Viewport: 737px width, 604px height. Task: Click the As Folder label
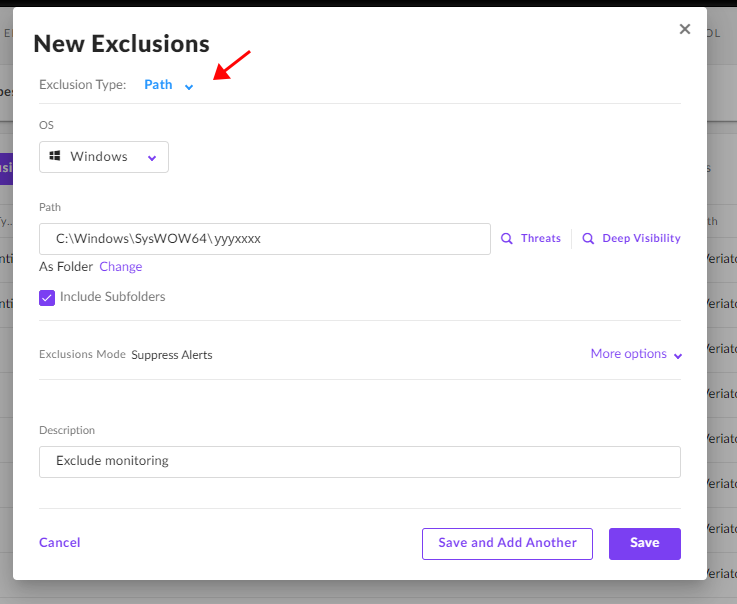66,267
